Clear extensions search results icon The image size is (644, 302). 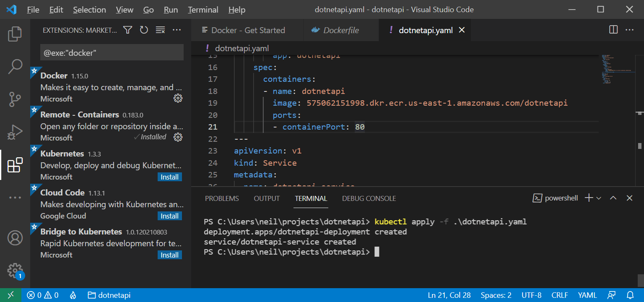tap(160, 30)
